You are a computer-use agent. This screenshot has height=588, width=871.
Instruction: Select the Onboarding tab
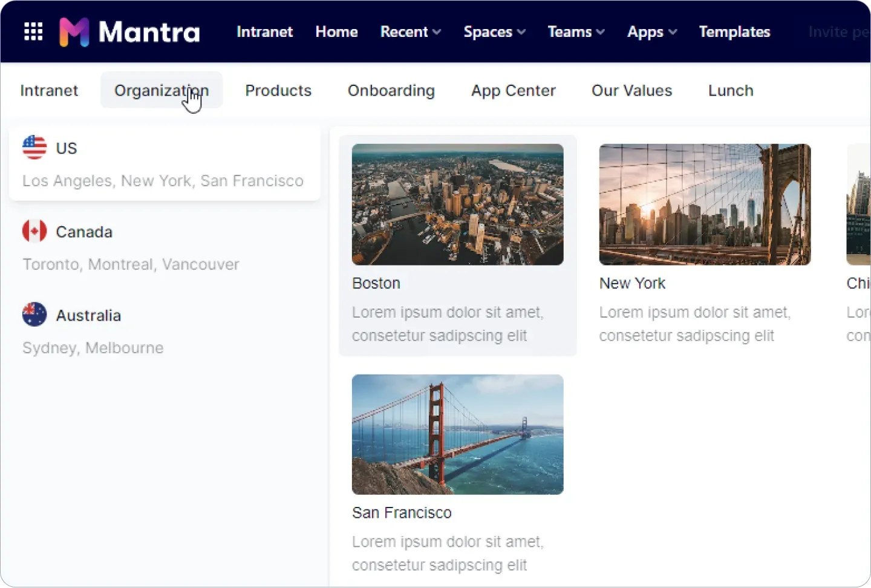coord(391,90)
